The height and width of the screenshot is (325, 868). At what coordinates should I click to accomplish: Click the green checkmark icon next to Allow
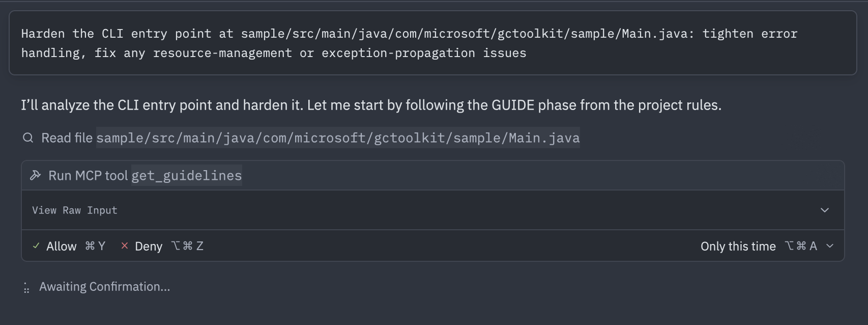pos(36,246)
